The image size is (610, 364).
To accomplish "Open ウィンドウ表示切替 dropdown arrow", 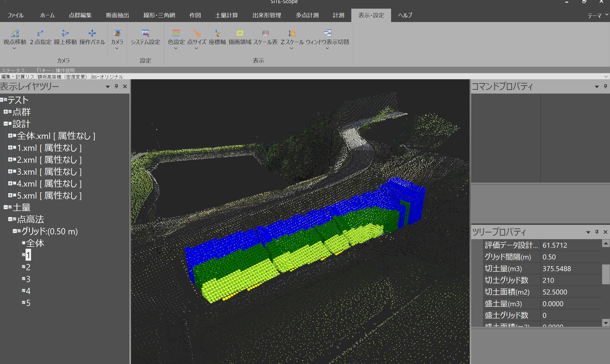I will 327,49.
